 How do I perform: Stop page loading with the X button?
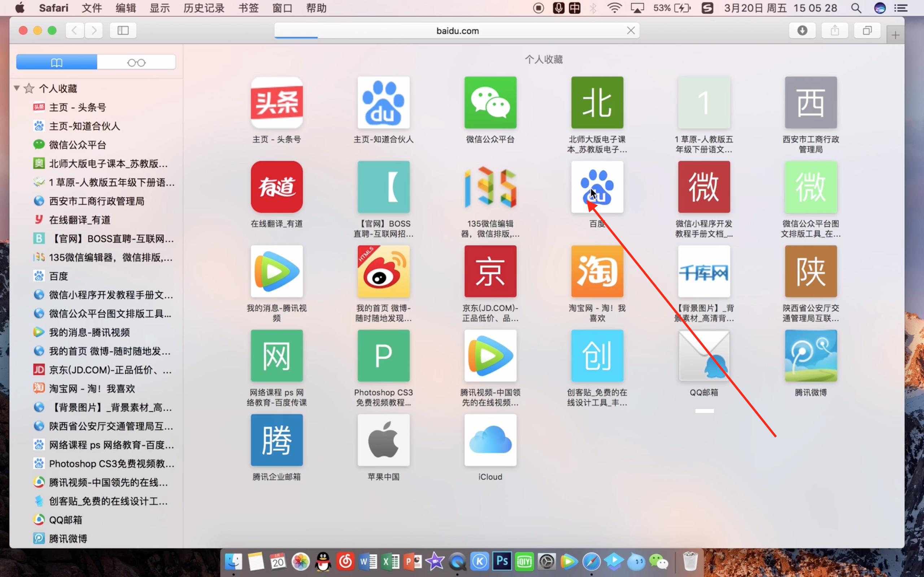click(631, 30)
